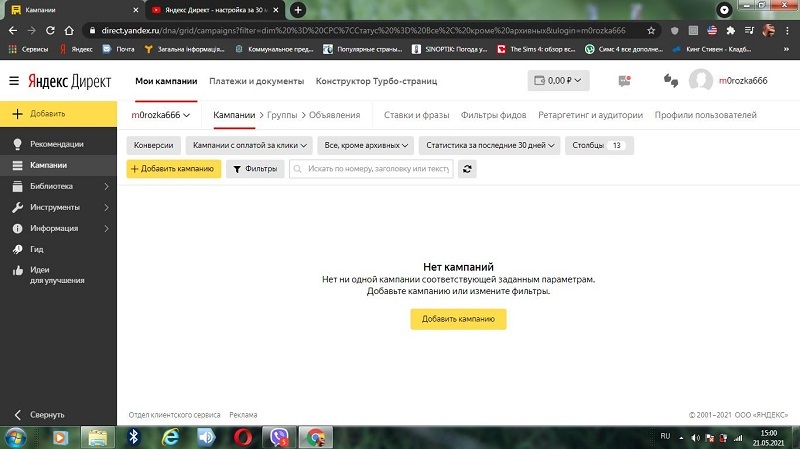
Task: Click the browser home icon
Action: click(69, 31)
